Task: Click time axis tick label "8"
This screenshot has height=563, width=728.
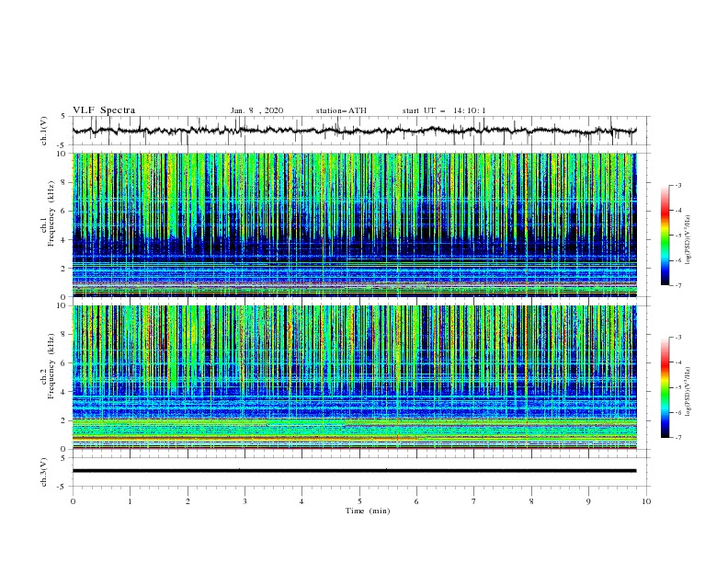Action: pyautogui.click(x=531, y=501)
